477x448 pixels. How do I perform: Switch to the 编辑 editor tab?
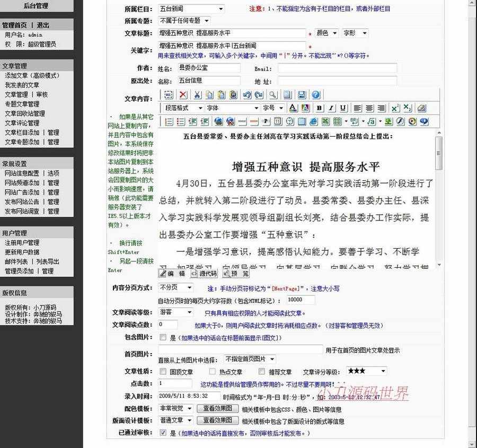click(173, 273)
